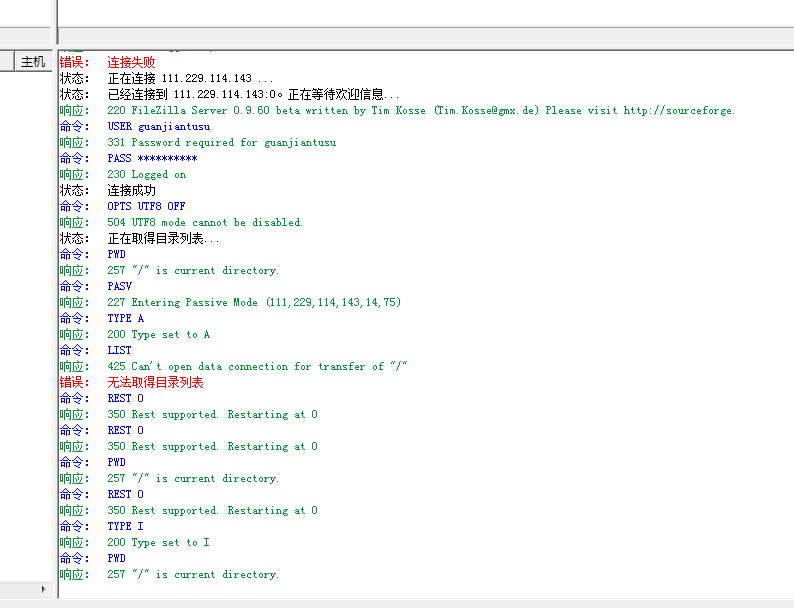Screen dimensions: 794x608
Task: Click the 504 UTF8 mode cannot be disabled line
Action: click(181, 223)
